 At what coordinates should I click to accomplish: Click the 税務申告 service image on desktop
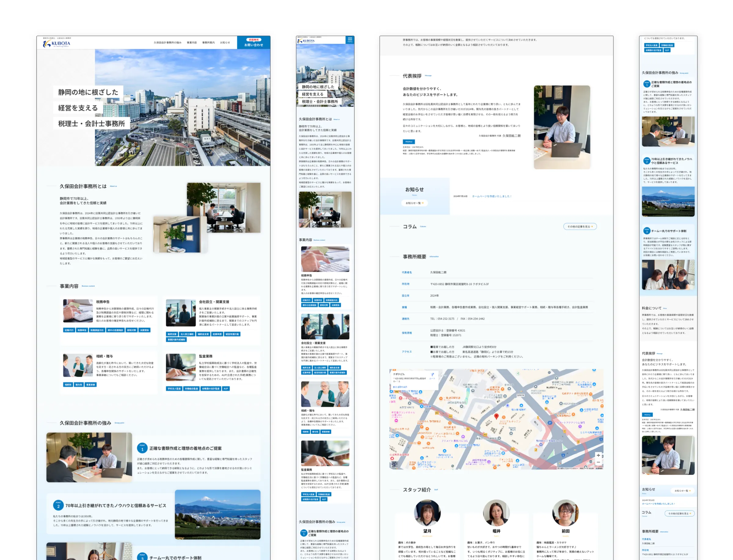78,310
